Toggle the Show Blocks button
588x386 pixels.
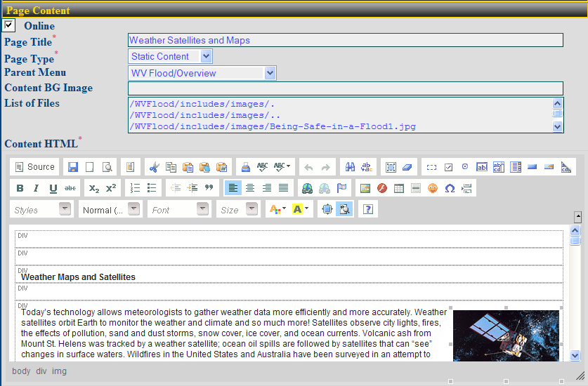point(344,209)
